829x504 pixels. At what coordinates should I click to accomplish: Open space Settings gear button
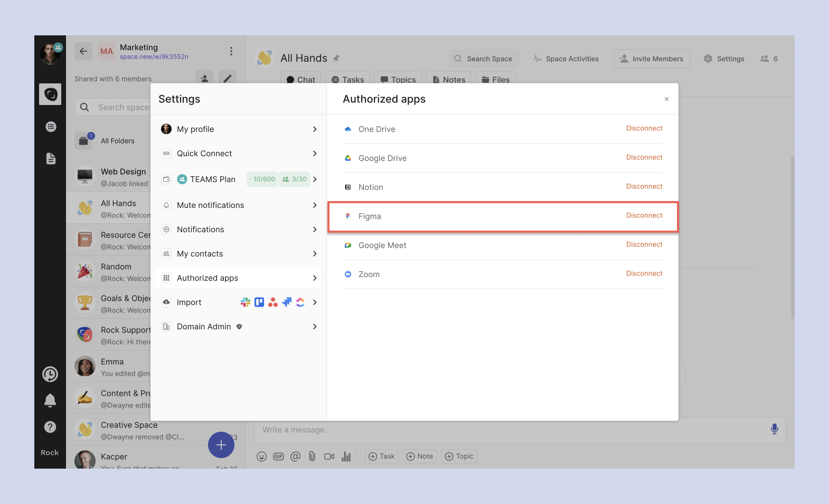click(x=724, y=59)
